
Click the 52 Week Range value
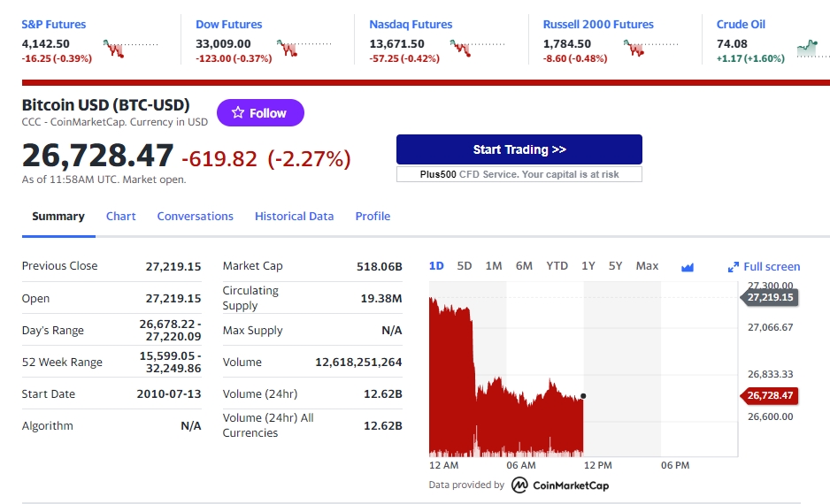[170, 362]
